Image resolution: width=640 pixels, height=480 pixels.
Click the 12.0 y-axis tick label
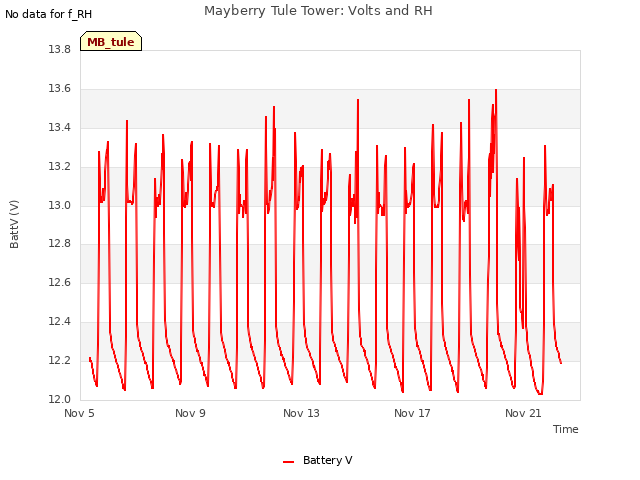click(x=60, y=399)
